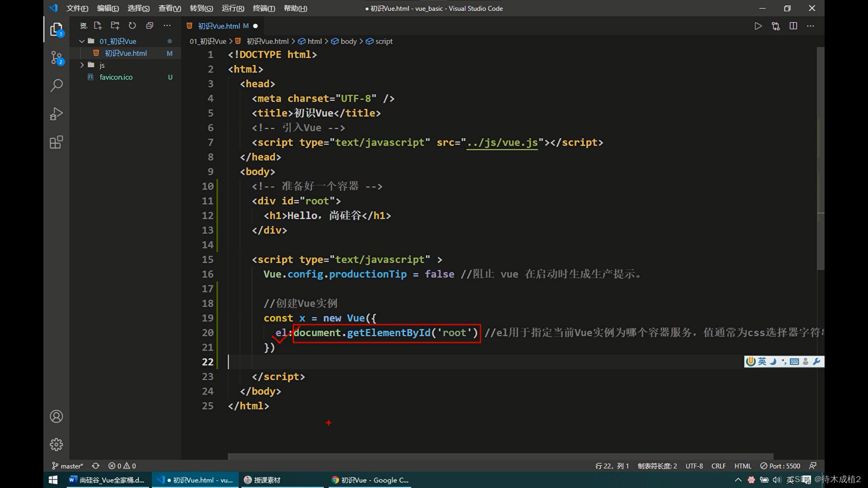Screen dimensions: 868x488
Task: Click the IME toolbar wrench settings icon
Action: click(816, 361)
